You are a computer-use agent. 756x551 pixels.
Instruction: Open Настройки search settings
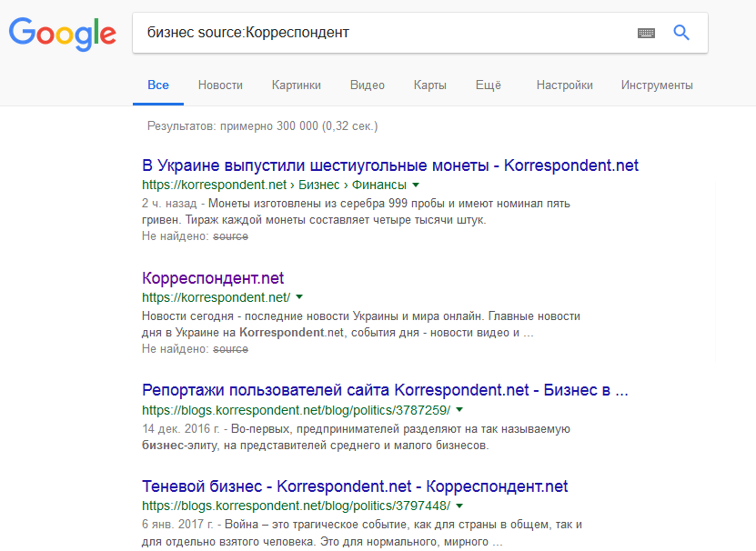tap(564, 85)
